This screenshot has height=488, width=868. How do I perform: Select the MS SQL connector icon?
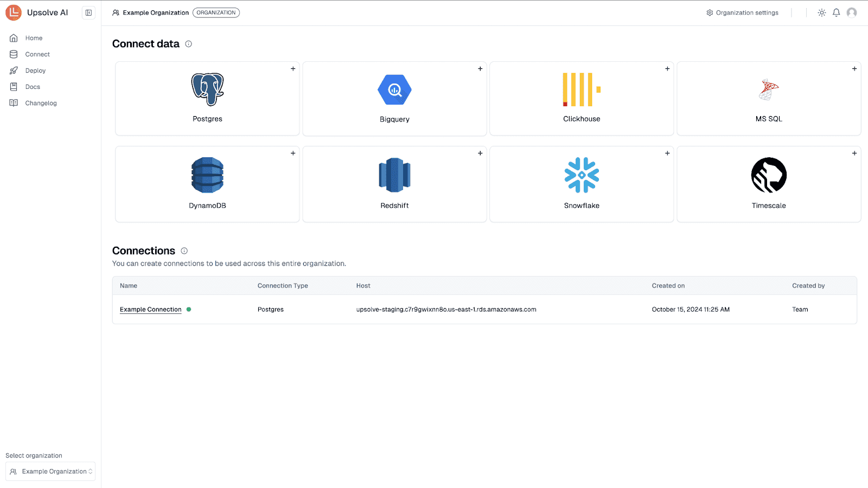click(768, 89)
